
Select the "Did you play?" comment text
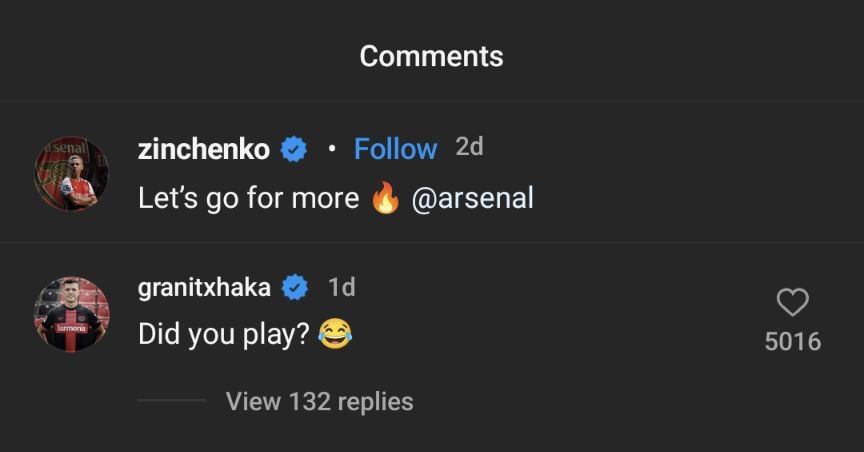tap(224, 334)
